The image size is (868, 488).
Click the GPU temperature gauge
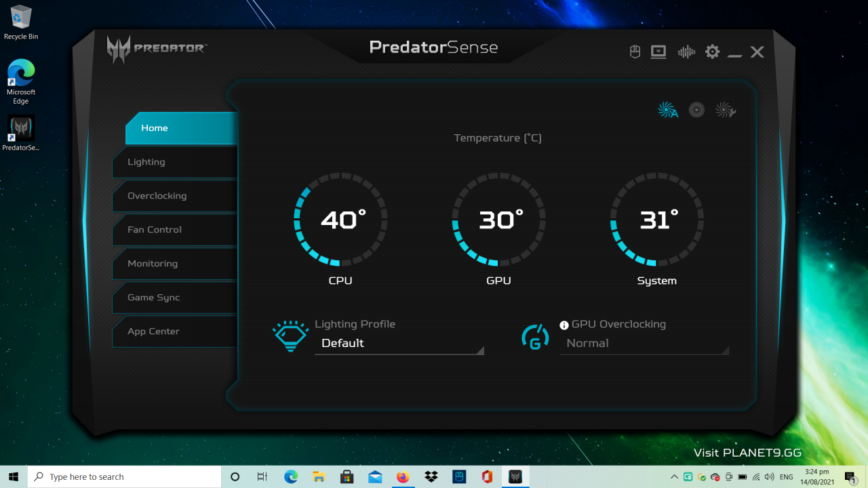499,219
